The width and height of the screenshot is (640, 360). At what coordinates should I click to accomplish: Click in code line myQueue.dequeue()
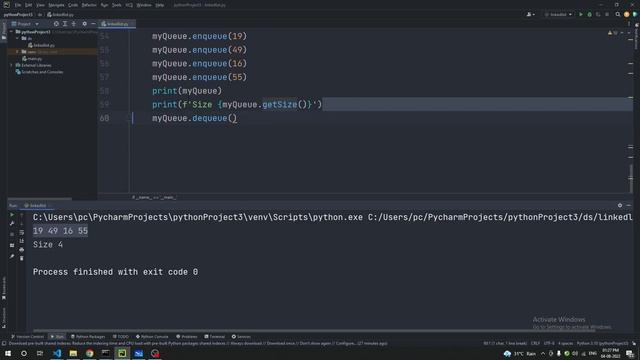[194, 118]
